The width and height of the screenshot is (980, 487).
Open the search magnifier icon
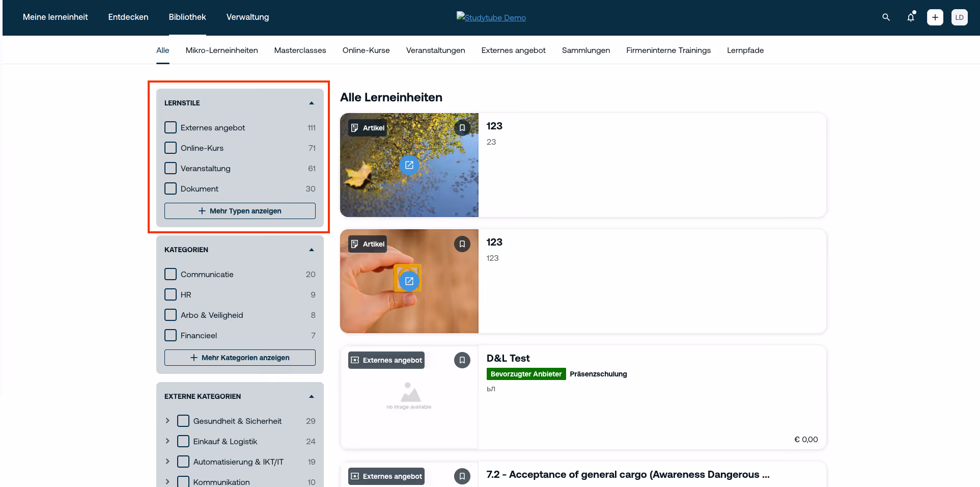click(886, 17)
